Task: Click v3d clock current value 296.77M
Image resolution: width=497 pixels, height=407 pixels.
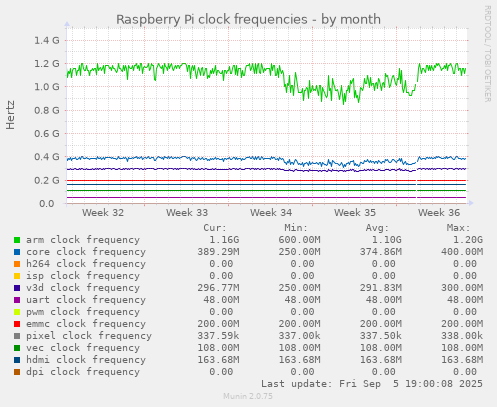Action: [x=218, y=288]
